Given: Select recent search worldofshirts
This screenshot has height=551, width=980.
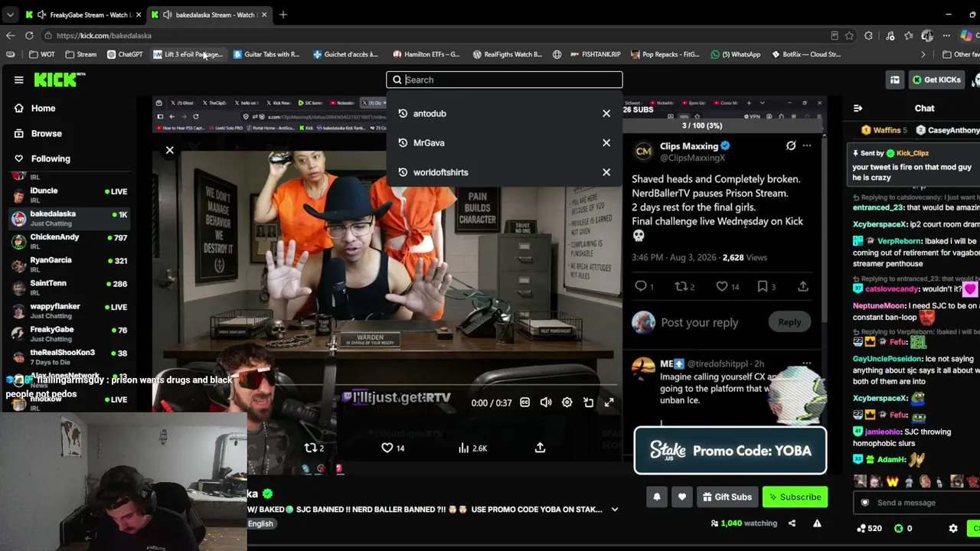Looking at the screenshot, I should 440,172.
